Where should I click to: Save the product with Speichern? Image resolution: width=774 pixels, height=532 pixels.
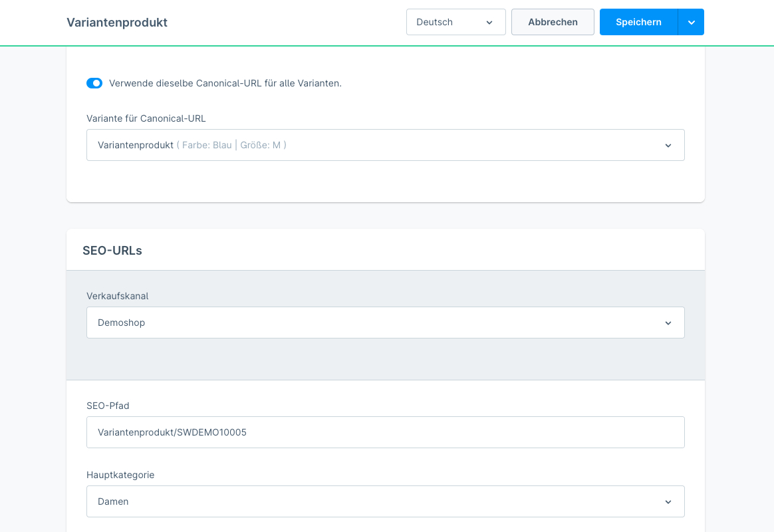click(x=638, y=22)
